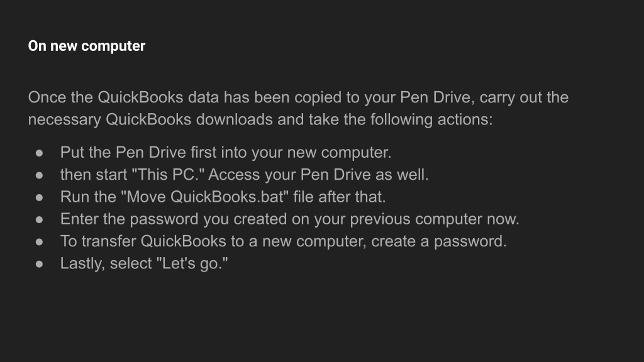Image resolution: width=644 pixels, height=362 pixels.
Task: Click the bullet marker before "Run the"
Action: click(x=39, y=197)
